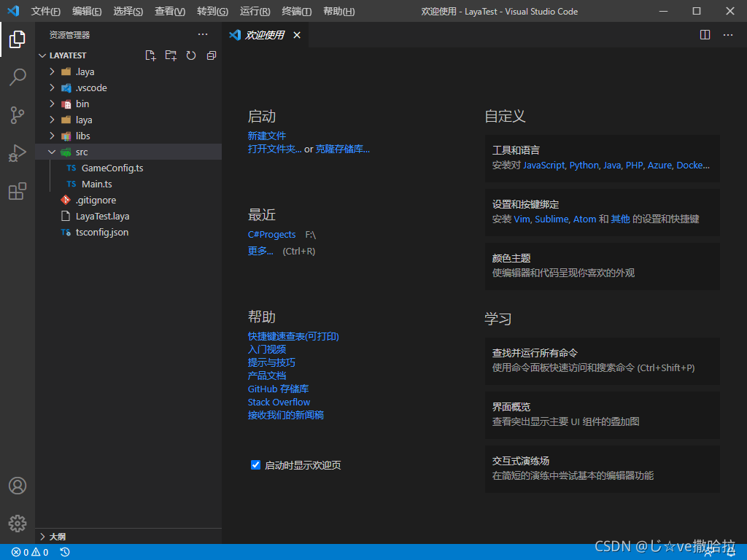Expand the Outline section at bottom
The height and width of the screenshot is (560, 747).
coord(42,537)
